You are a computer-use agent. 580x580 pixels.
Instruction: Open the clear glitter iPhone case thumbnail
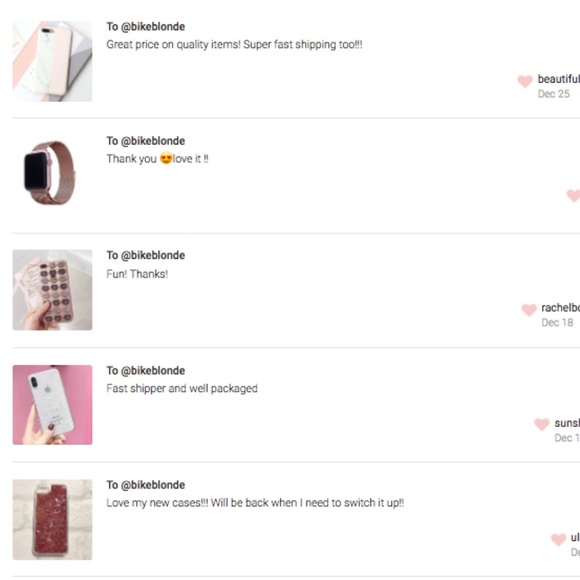coord(52,405)
